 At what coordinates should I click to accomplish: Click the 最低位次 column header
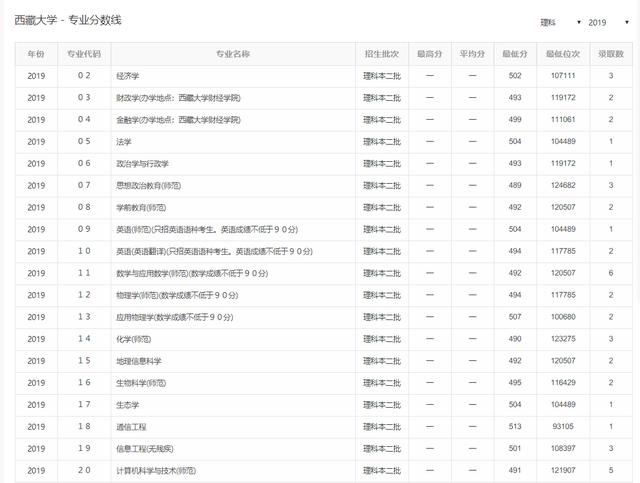pyautogui.click(x=563, y=54)
